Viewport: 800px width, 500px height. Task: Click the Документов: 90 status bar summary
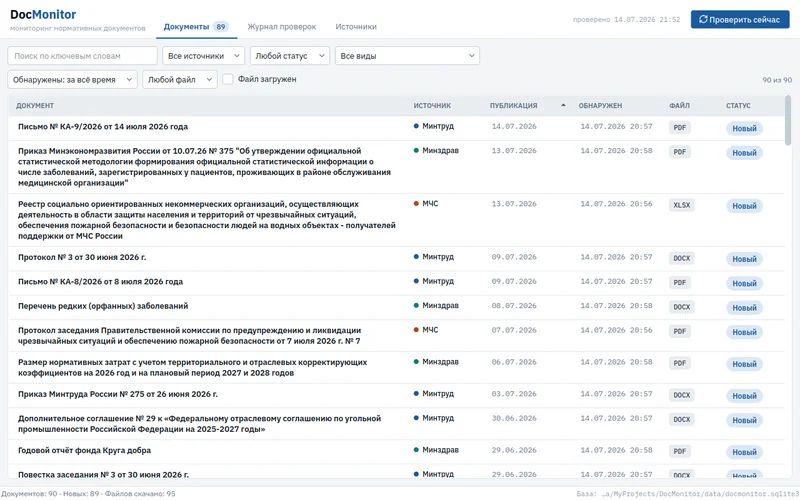[88, 494]
